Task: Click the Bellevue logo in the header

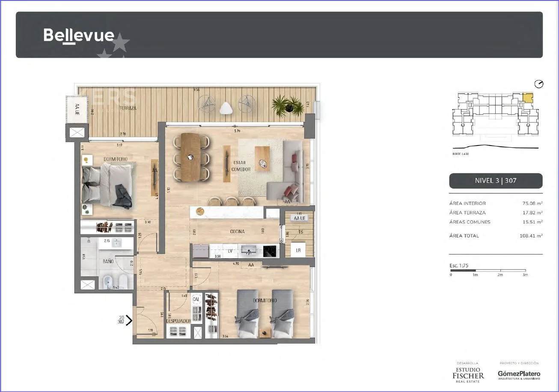Action: pos(79,36)
